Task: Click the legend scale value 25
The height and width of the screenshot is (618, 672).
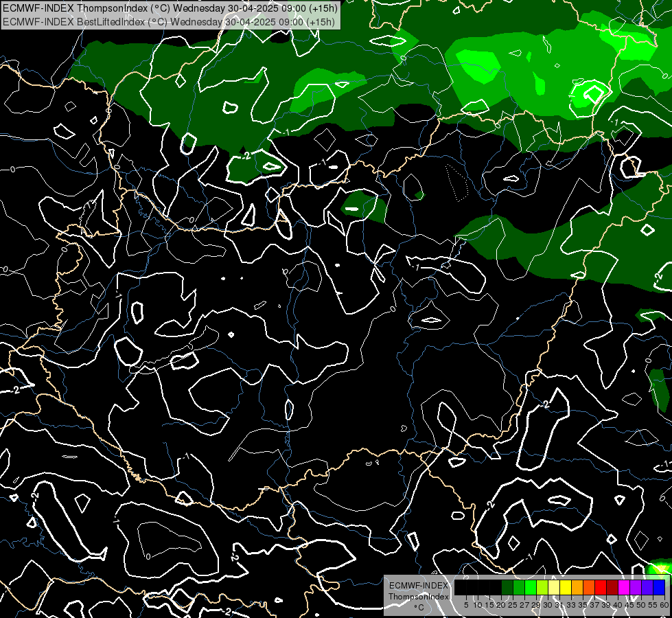Action: pos(513,605)
